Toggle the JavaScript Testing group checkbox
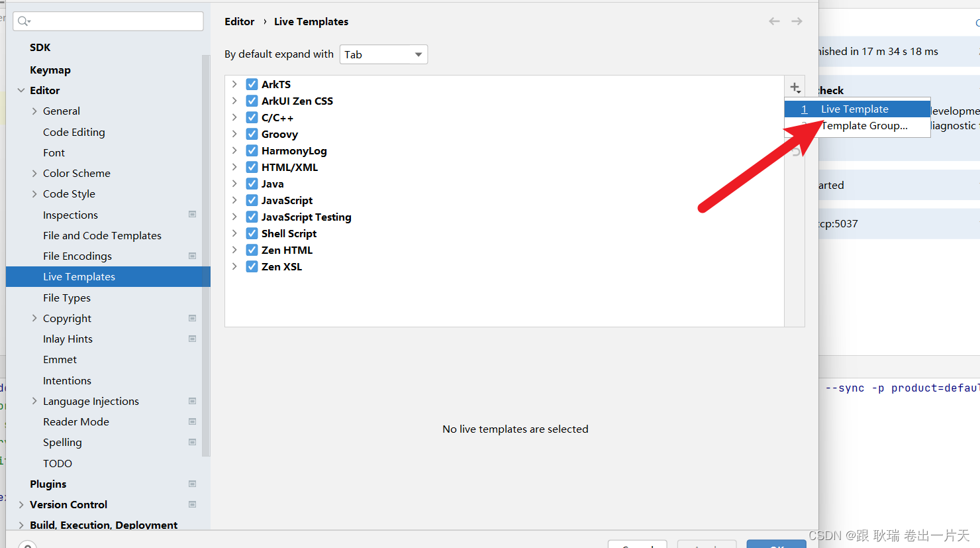The image size is (980, 548). tap(252, 217)
